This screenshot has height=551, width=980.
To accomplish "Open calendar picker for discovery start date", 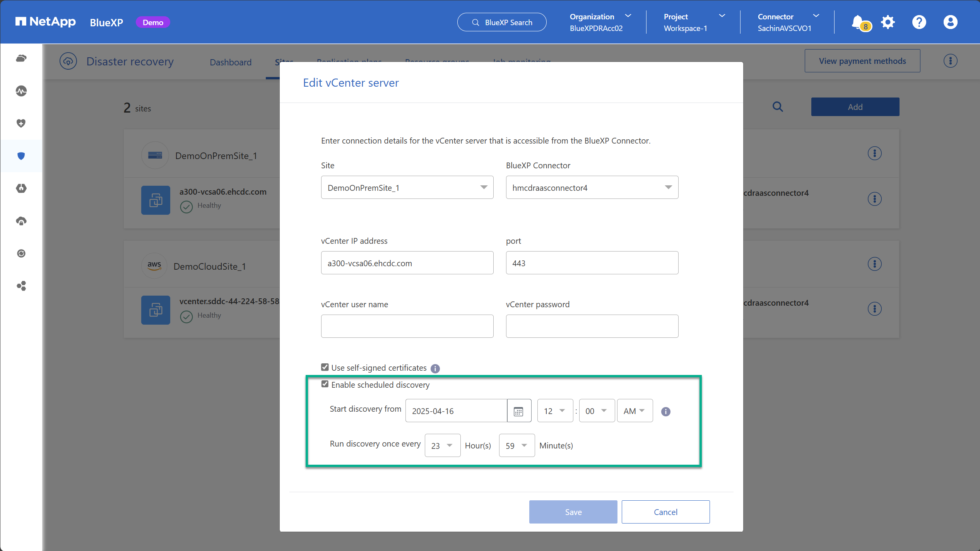I will coord(518,411).
